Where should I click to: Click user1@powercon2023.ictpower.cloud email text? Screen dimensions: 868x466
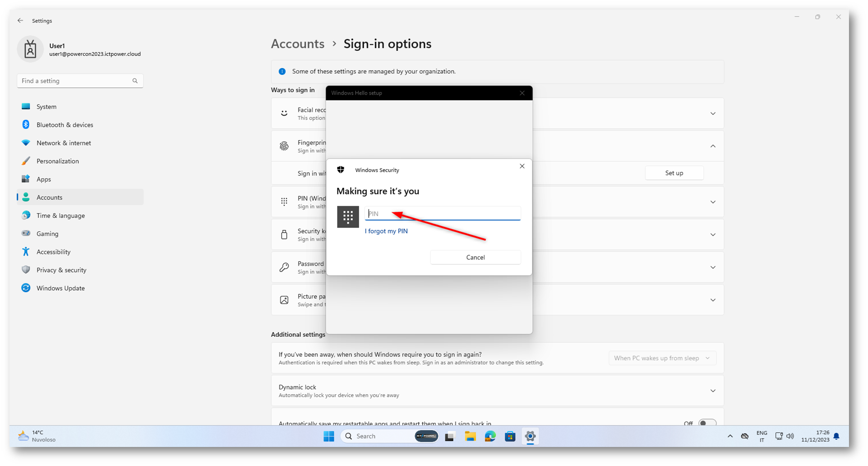coord(95,54)
